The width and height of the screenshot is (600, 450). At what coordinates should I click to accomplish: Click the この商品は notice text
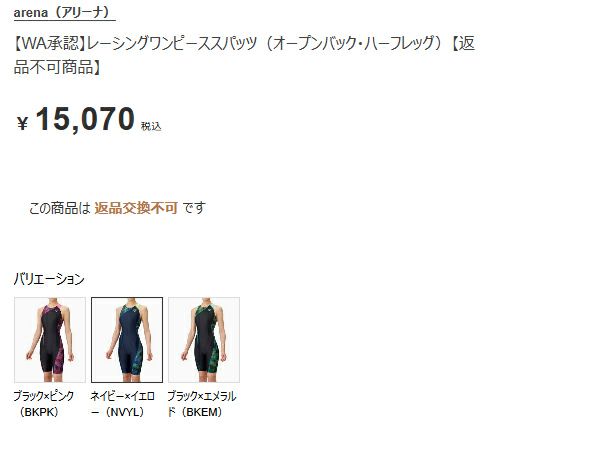(x=59, y=208)
